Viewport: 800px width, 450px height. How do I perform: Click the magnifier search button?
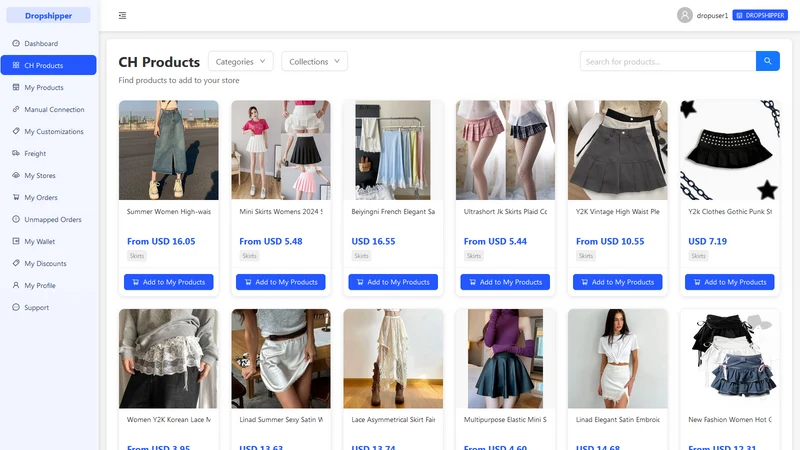tap(767, 61)
